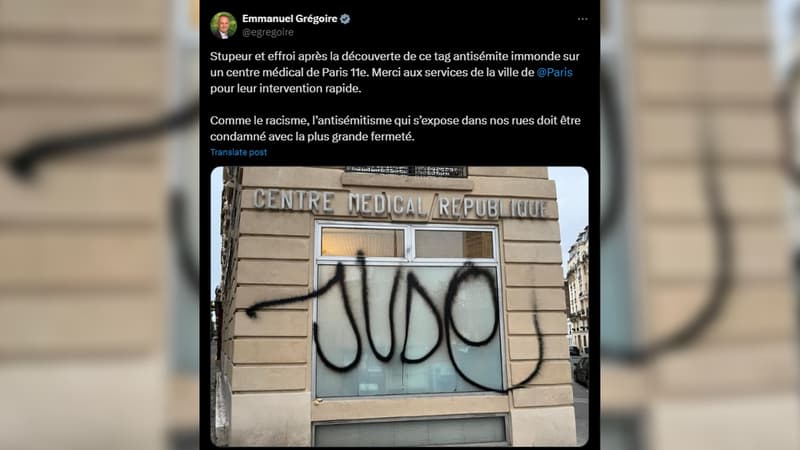Click the Translate post link
800x450 pixels.
click(x=238, y=152)
